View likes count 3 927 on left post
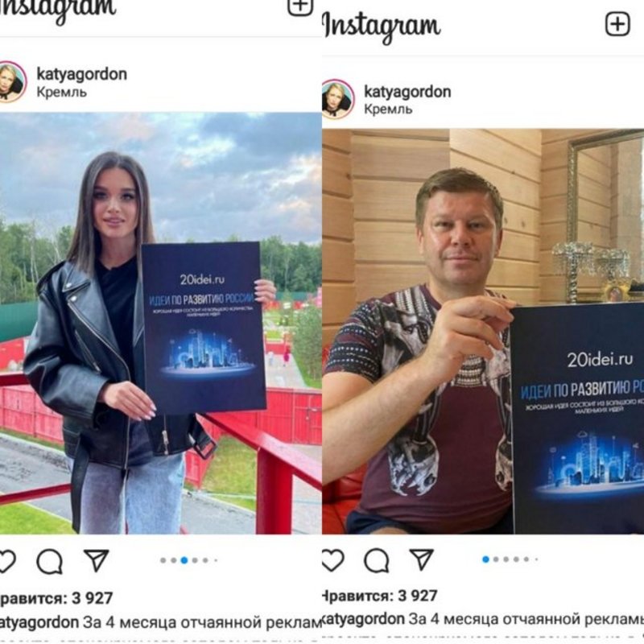This screenshot has width=644, height=644. point(56,598)
